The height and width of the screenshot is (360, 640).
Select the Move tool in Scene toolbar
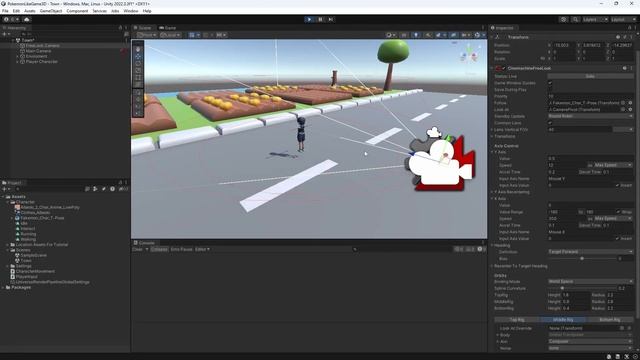coord(138,56)
